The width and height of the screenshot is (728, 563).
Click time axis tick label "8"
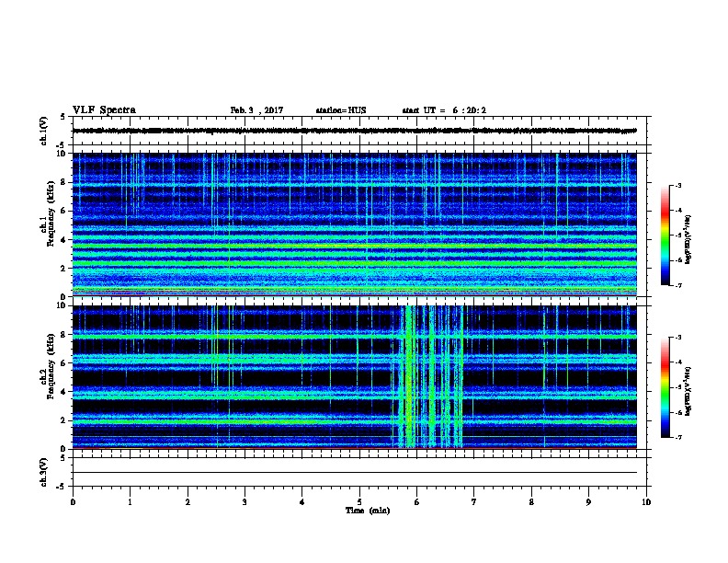531,501
